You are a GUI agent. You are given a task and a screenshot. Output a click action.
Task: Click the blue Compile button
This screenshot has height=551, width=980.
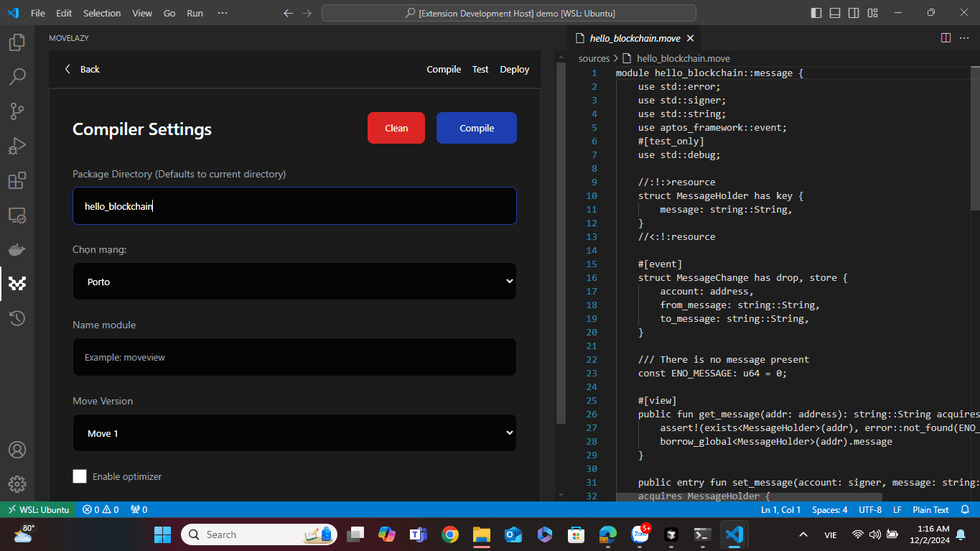point(477,128)
